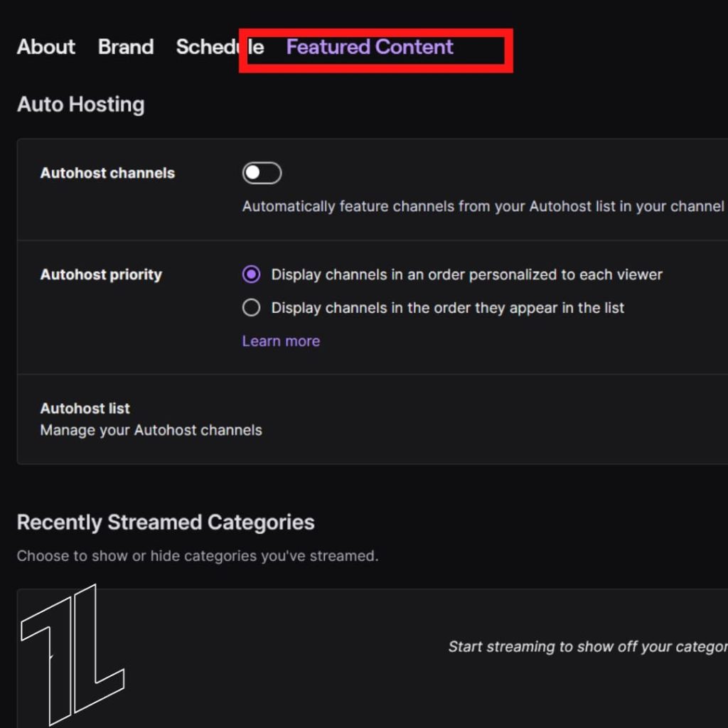Select the Featured Content tab
728x728 pixels.
370,47
